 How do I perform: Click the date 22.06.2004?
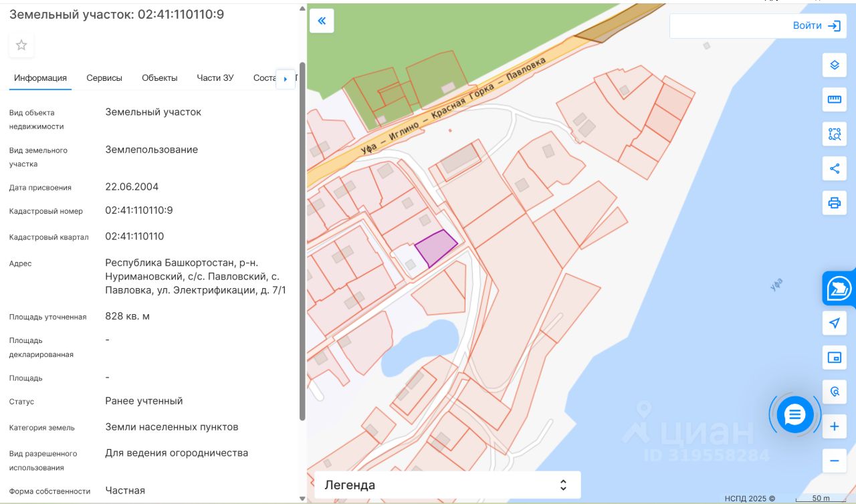pos(132,187)
